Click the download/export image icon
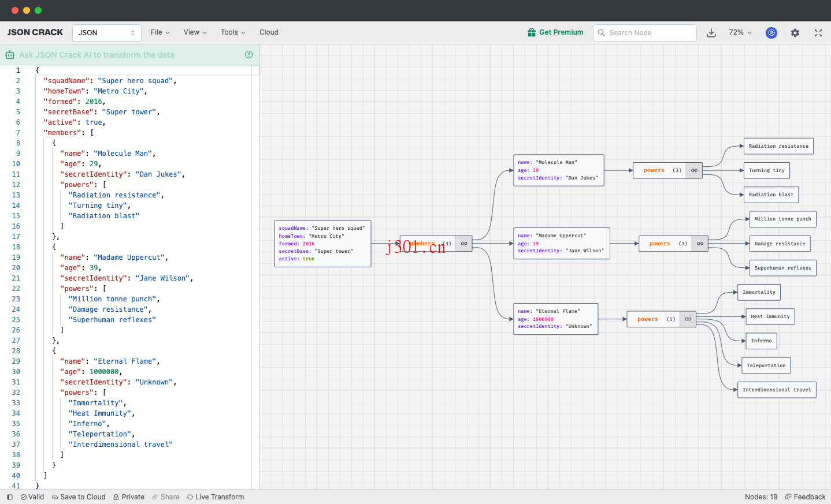 click(x=711, y=33)
